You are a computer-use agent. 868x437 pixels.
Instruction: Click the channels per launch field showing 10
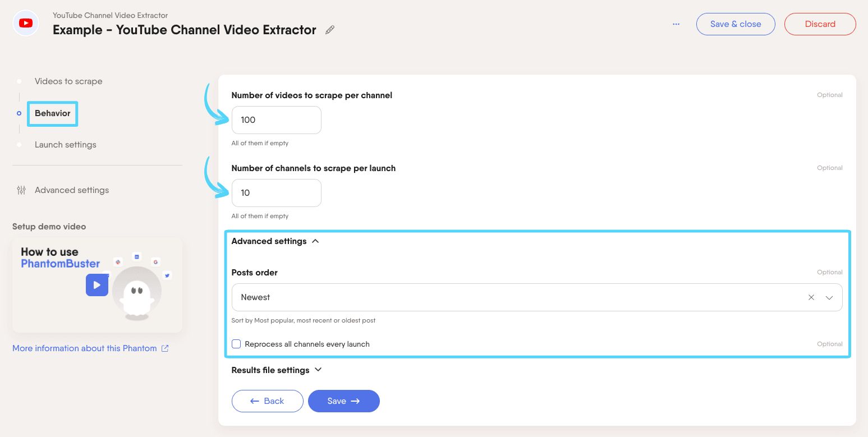pyautogui.click(x=277, y=193)
